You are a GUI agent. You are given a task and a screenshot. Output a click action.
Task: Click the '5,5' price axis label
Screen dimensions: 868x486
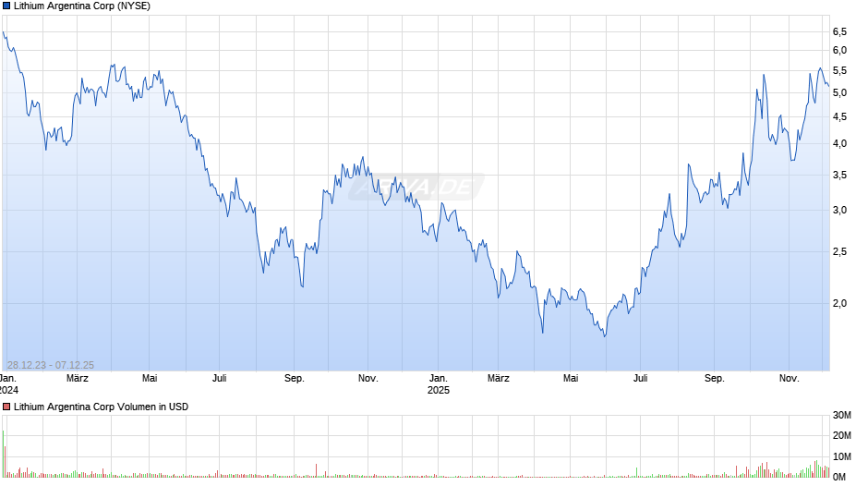[839, 71]
